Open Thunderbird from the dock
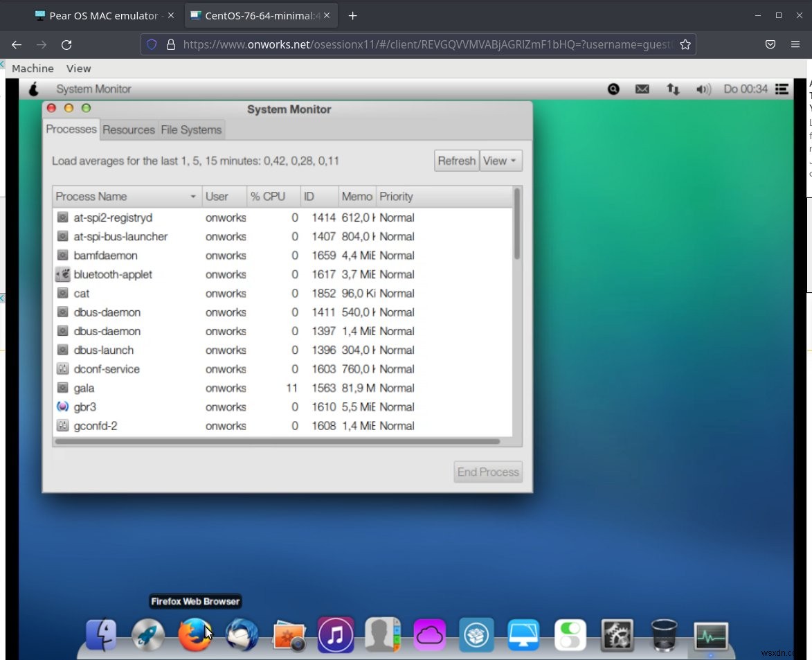 [x=242, y=634]
